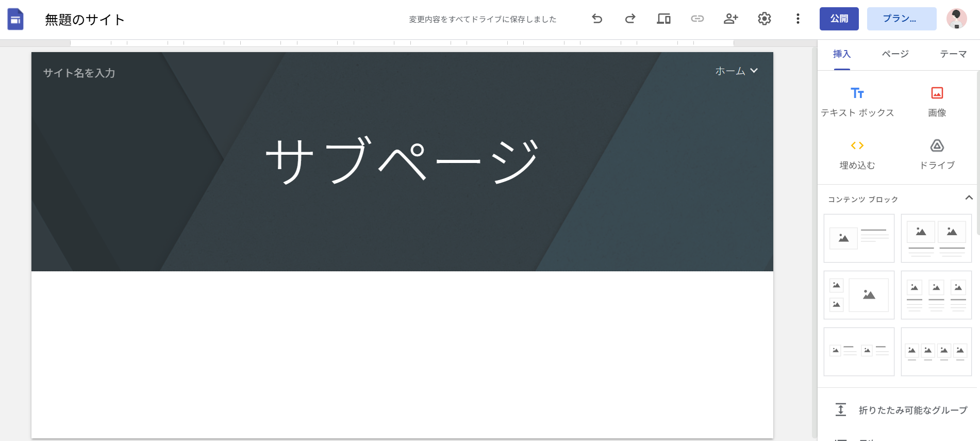Click the save status message text

click(483, 19)
